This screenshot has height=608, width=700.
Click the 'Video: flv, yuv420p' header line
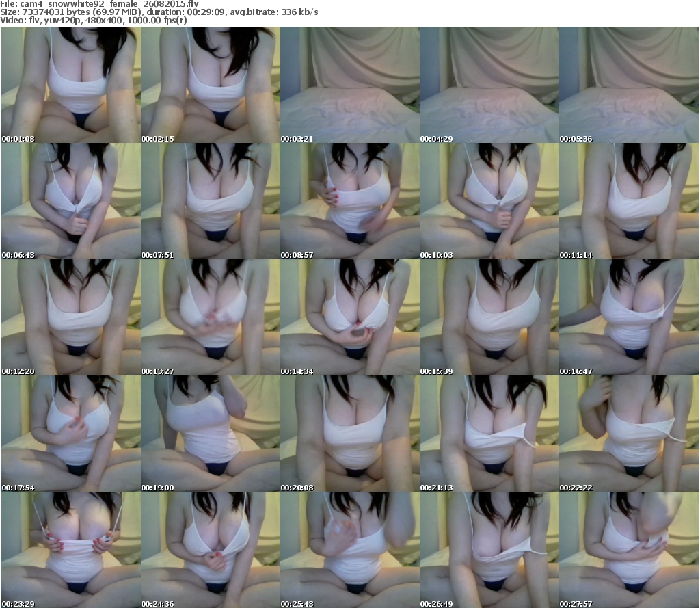pos(93,21)
